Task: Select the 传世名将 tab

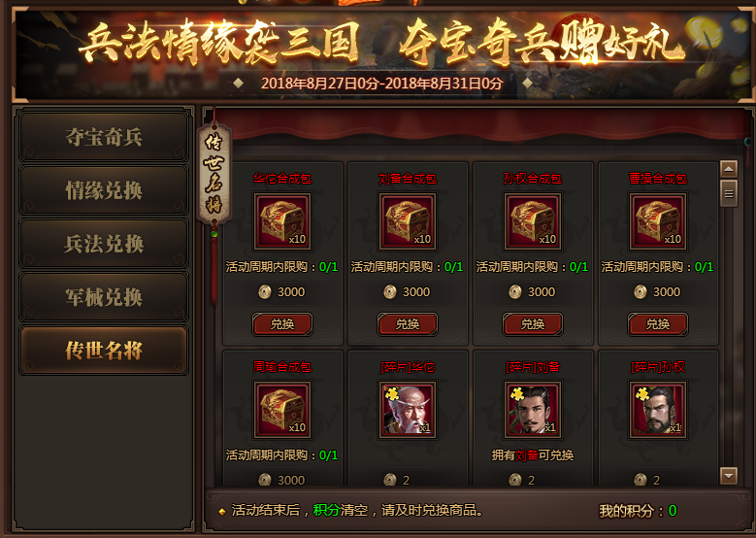Action: (x=104, y=351)
